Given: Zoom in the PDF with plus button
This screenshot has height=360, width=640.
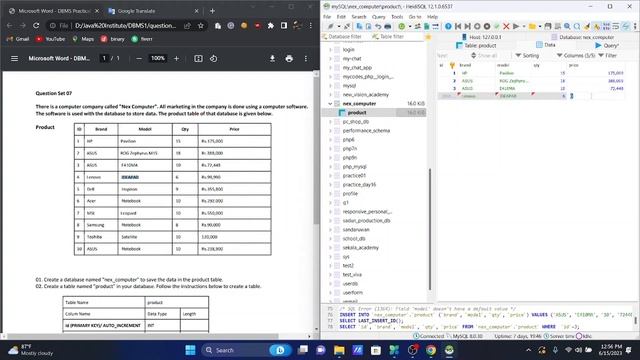Looking at the screenshot, I should (x=176, y=58).
